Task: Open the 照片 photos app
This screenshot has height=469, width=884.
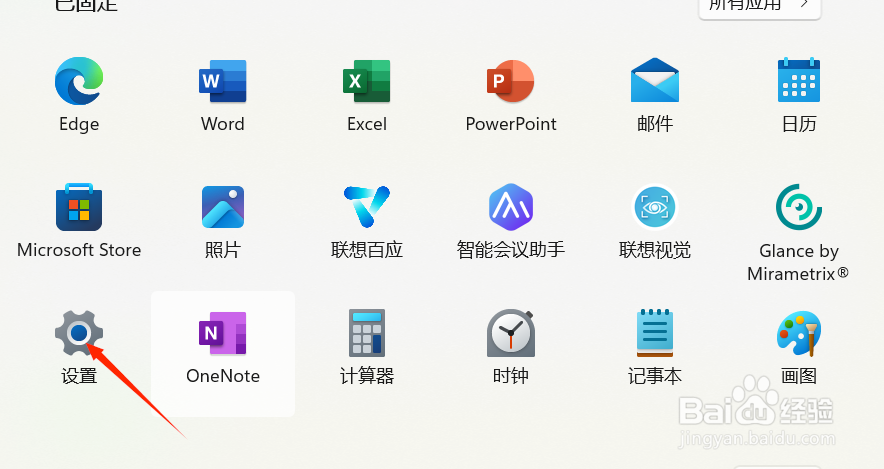Action: tap(223, 207)
